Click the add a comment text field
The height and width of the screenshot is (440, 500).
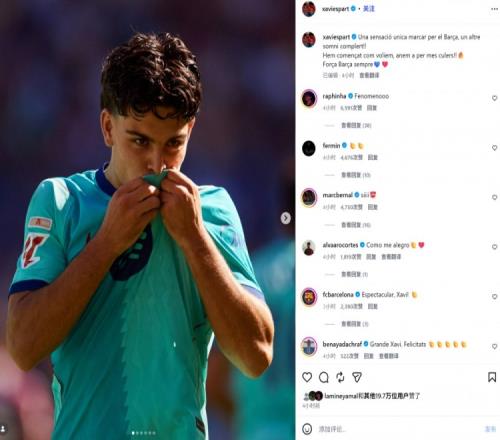pyautogui.click(x=398, y=429)
